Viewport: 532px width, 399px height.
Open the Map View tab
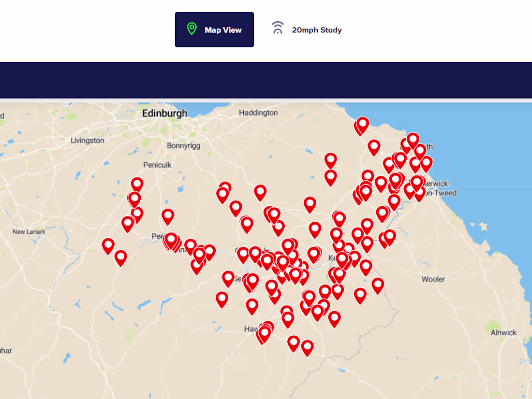click(214, 29)
